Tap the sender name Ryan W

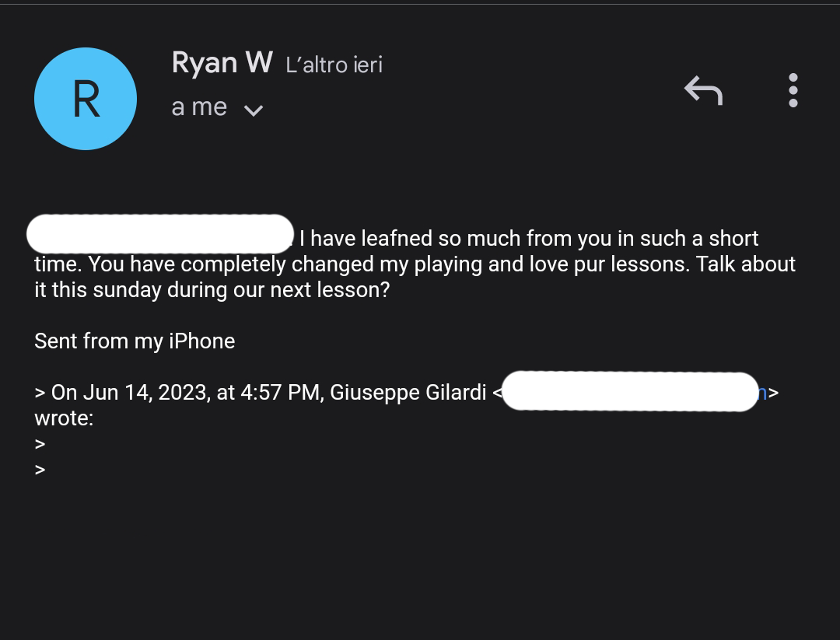tap(222, 63)
